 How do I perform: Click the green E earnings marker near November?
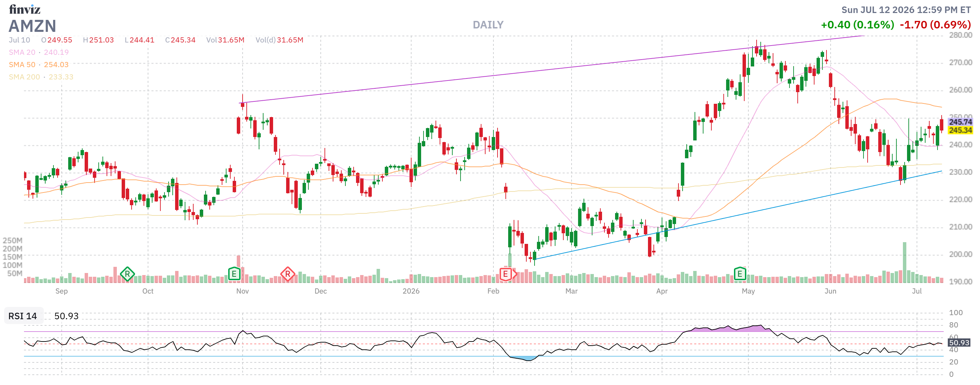234,274
